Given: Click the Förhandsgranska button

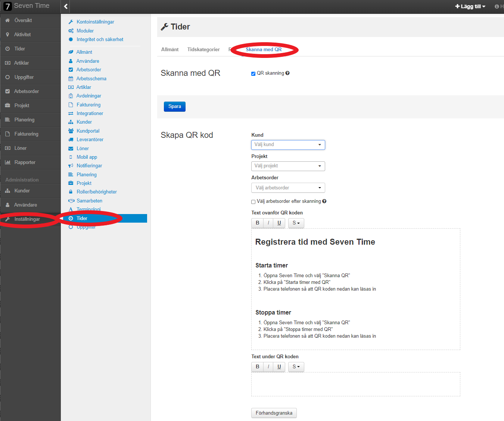Looking at the screenshot, I should point(274,413).
